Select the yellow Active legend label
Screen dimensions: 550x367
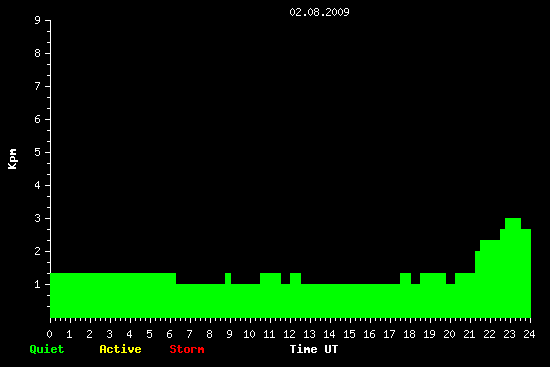[120, 349]
